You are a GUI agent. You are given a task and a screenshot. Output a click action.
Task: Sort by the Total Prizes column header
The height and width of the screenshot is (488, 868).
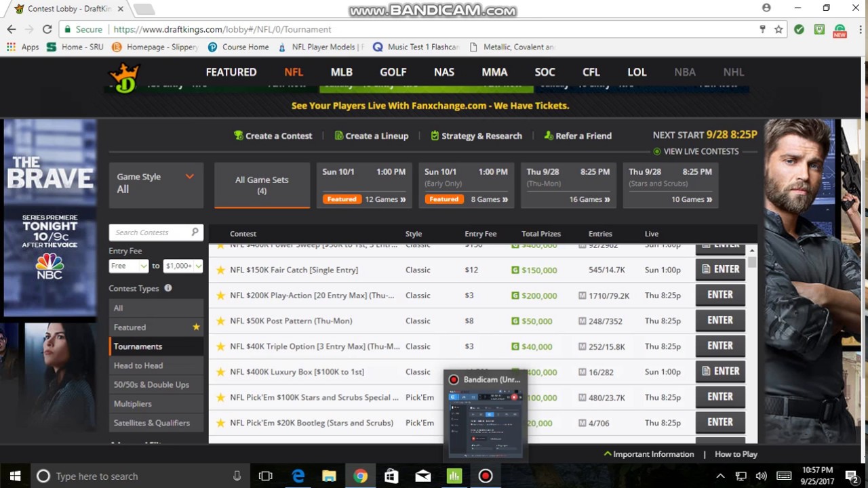click(x=541, y=234)
